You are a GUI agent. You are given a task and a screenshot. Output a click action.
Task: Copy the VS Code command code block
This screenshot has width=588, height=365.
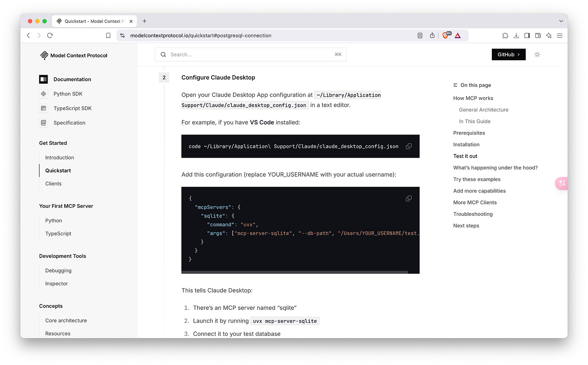[x=409, y=146]
